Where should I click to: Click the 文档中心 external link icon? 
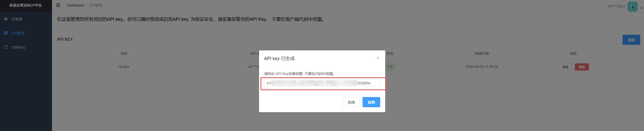tap(6, 47)
